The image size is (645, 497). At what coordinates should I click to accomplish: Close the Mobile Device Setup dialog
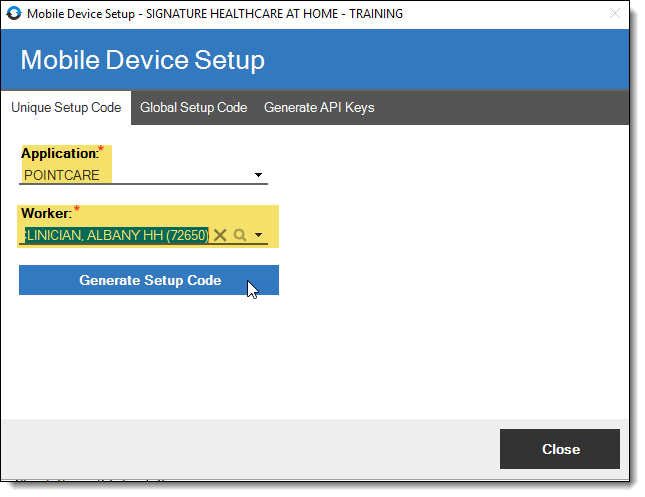(560, 449)
